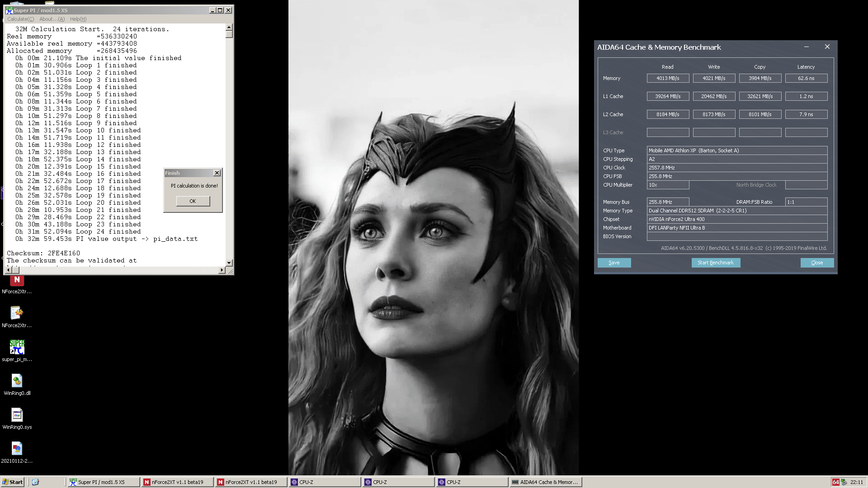Open the About menu in Super PI
Screen dimensions: 868x488
click(52, 19)
